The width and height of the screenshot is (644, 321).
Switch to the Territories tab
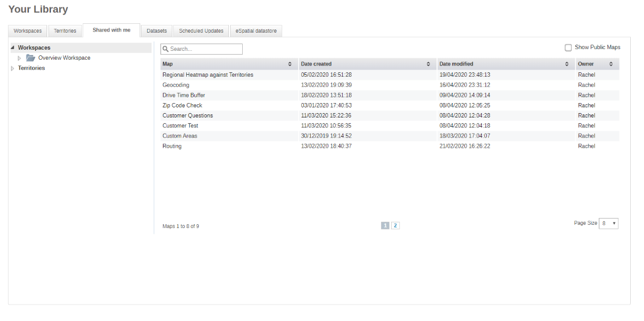(65, 31)
